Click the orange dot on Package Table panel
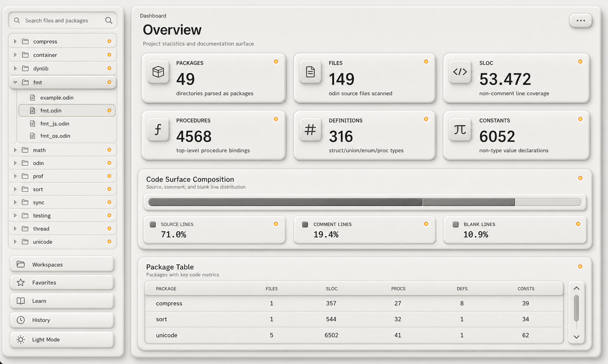The image size is (608, 364). 580,267
